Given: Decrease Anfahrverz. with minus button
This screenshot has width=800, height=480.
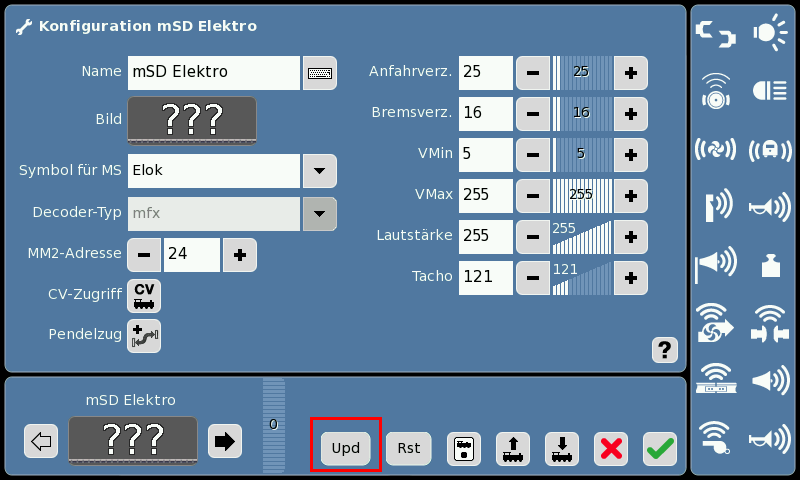Looking at the screenshot, I should 533,73.
